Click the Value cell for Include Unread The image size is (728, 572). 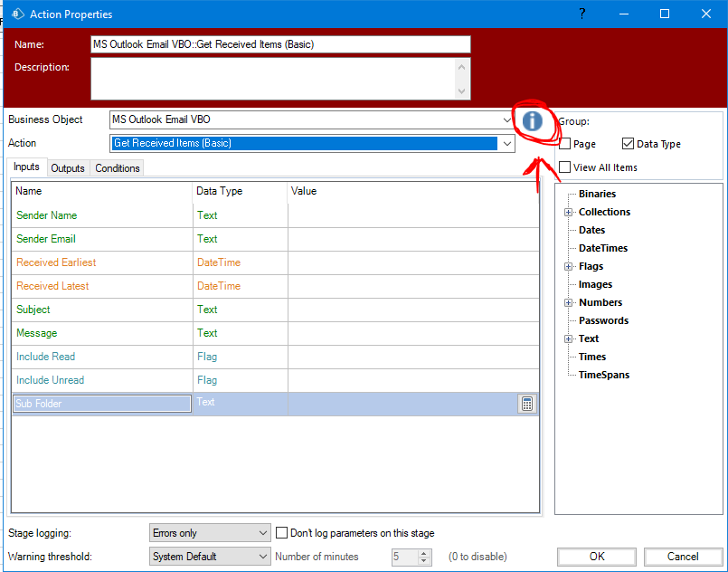coord(413,380)
